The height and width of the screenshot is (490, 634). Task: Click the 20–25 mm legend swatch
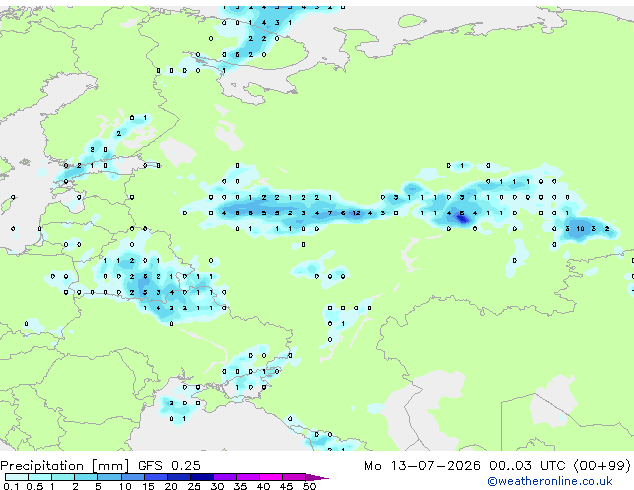click(x=178, y=477)
